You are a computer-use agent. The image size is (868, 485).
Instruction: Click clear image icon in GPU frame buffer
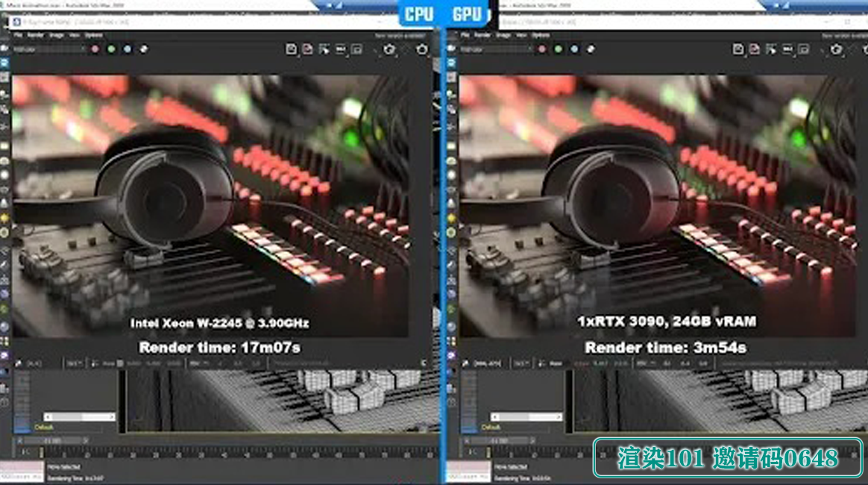click(x=754, y=49)
